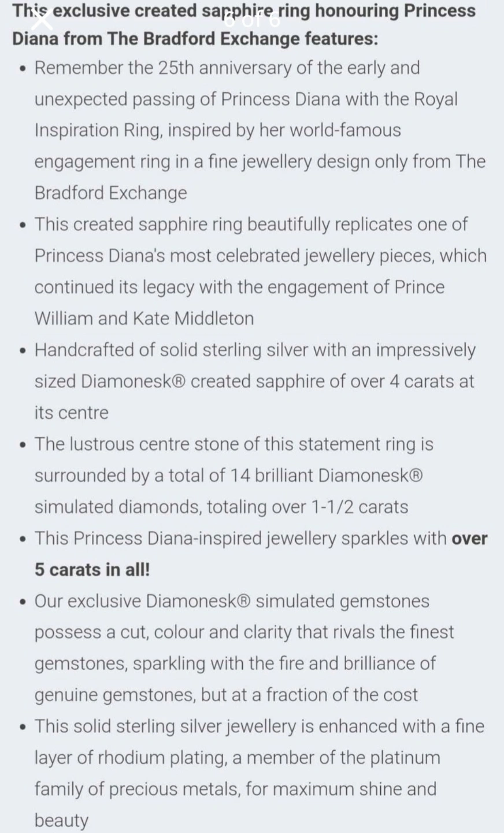Click the "Bradford Exchange" text ending the first bullet

110,193
